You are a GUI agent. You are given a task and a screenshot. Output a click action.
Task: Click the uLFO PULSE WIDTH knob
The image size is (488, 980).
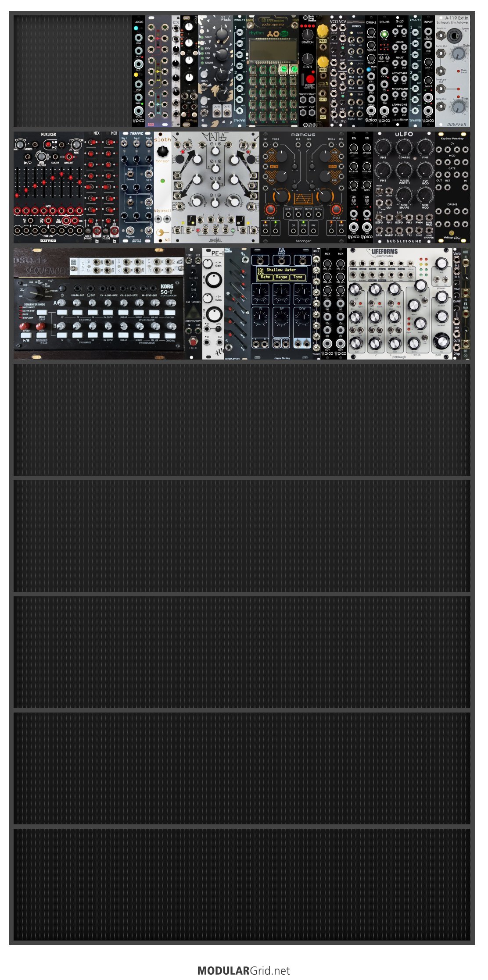404,170
